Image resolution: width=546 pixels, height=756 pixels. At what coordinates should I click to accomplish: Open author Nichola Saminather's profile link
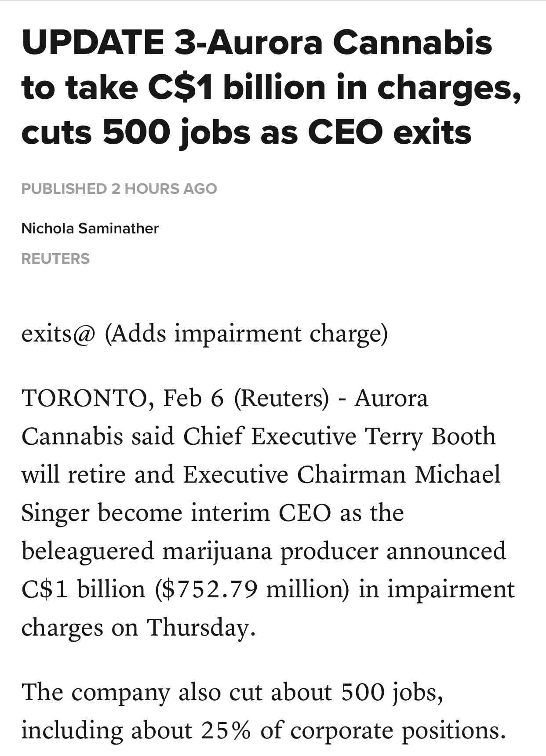(x=90, y=229)
